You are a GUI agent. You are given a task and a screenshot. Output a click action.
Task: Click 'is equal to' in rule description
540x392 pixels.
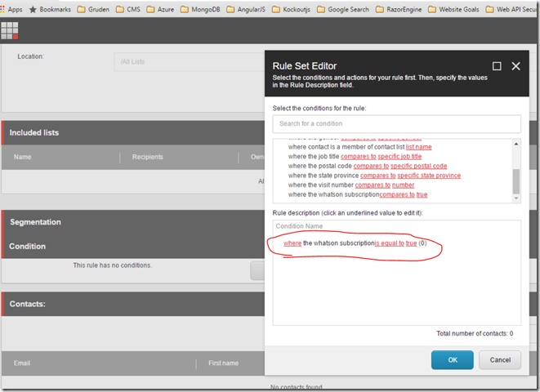click(x=390, y=243)
